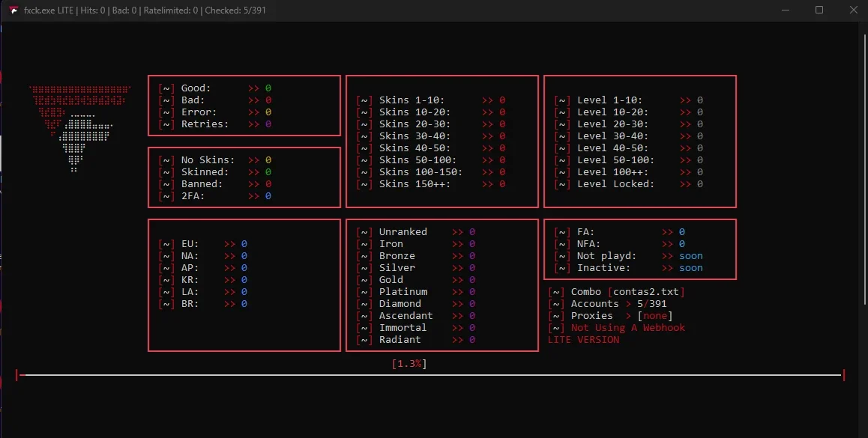Click the fxck.exe app icon in title bar

coord(13,10)
